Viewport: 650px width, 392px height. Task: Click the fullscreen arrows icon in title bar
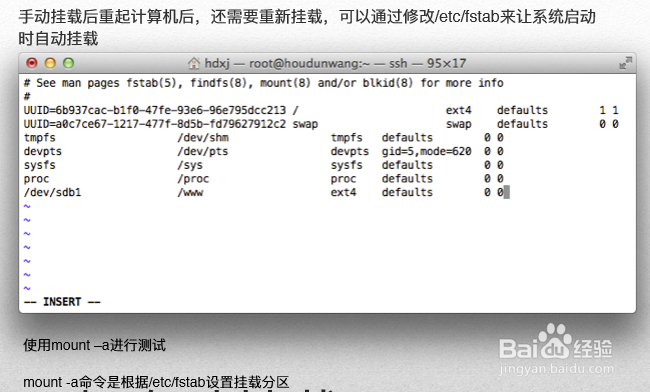click(626, 63)
